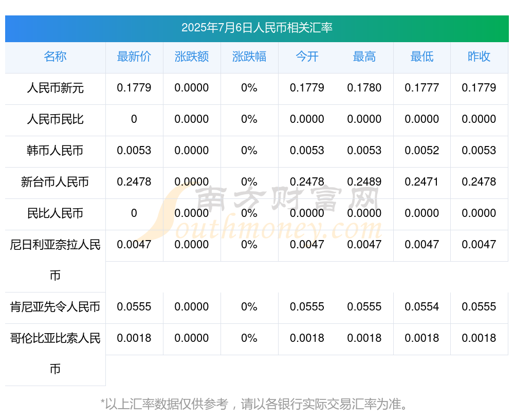Viewport: 514px width, 420px height.
Task: Click the 涨跌幅 column header
Action: [249, 57]
